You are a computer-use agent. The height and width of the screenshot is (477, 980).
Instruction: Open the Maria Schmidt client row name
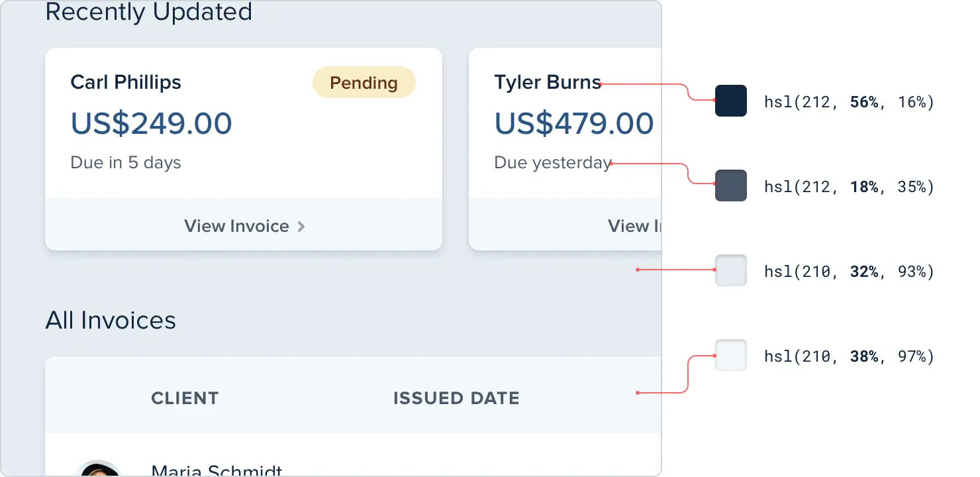pyautogui.click(x=217, y=470)
